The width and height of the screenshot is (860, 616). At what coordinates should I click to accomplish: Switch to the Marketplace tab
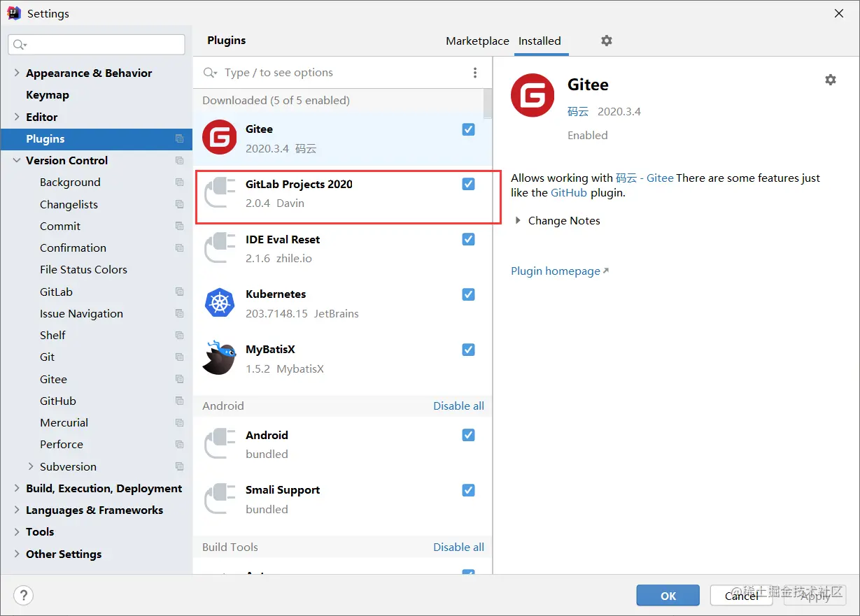[477, 41]
